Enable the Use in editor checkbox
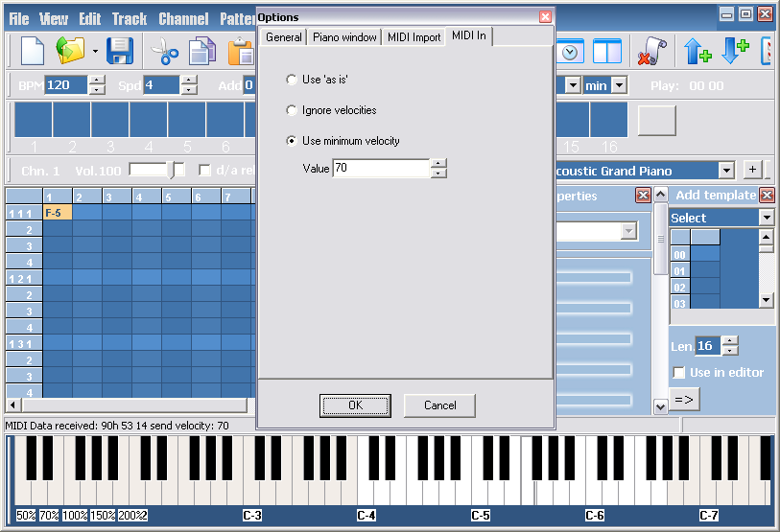 coord(679,372)
